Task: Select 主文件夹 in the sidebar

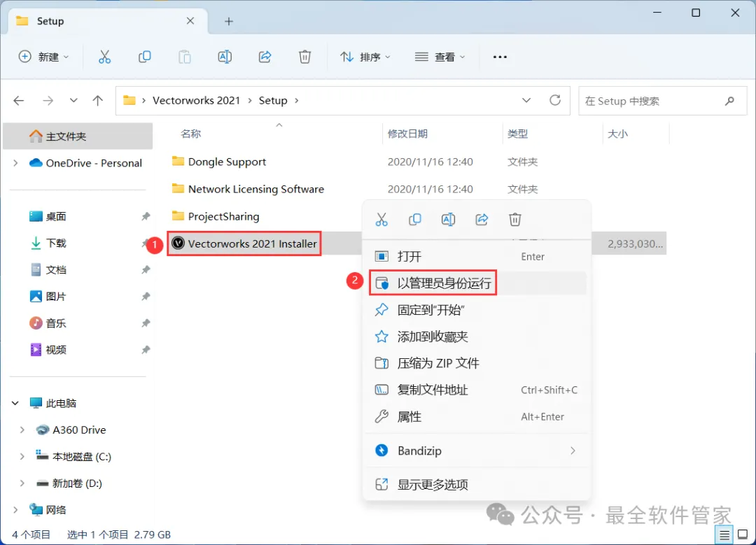Action: (78, 136)
